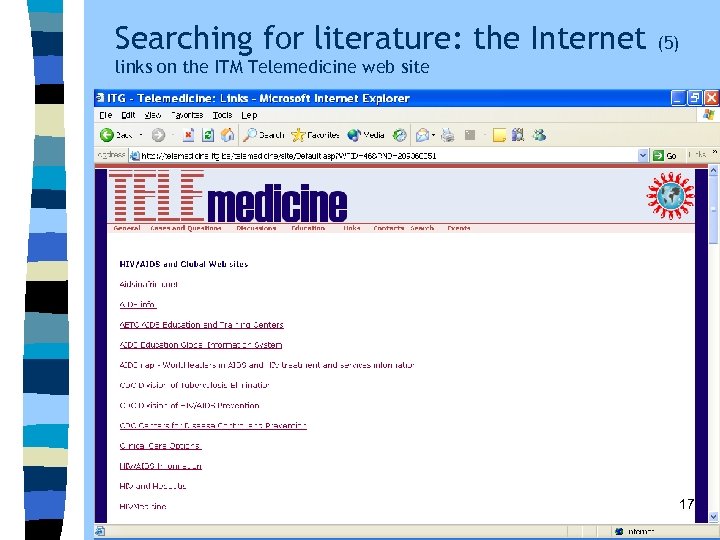The height and width of the screenshot is (540, 720).
Task: Open the Discussions navigation tab
Action: [x=256, y=228]
